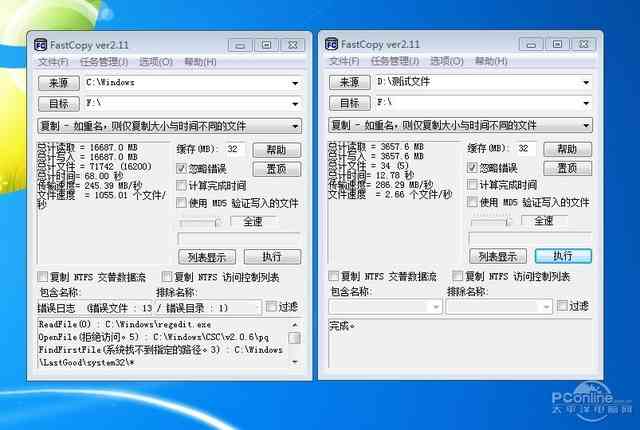Click 执行 button in left window

(272, 257)
